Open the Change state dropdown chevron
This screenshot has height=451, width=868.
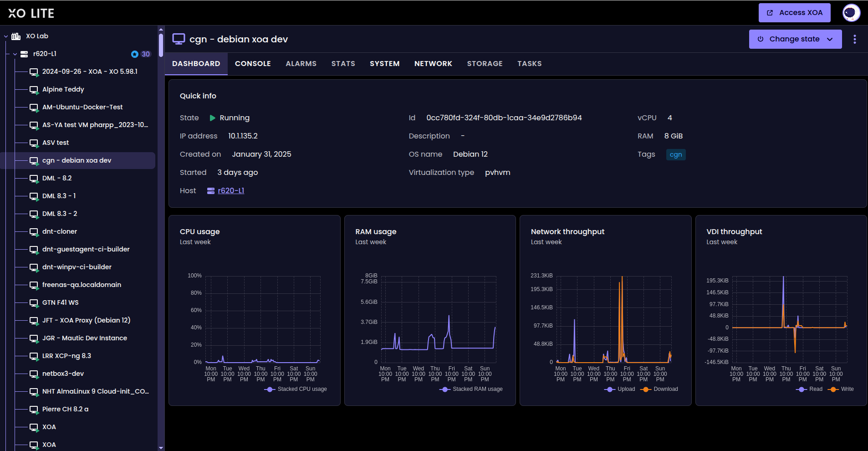point(830,39)
